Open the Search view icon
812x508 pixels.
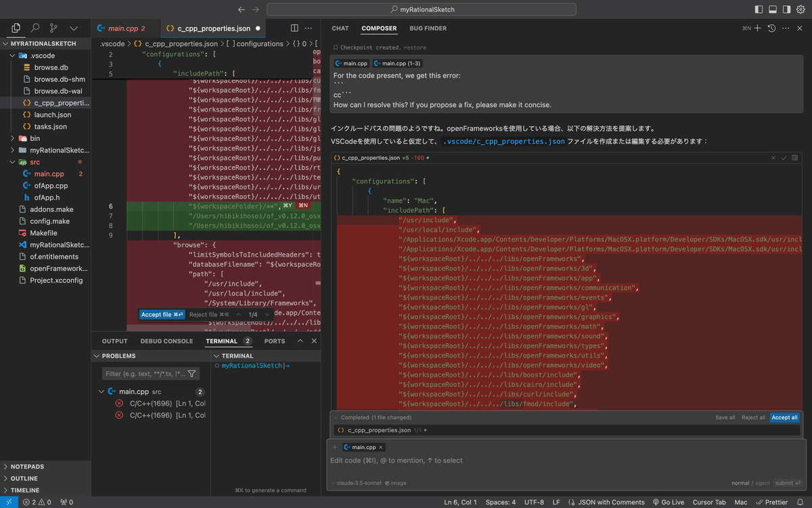[35, 28]
